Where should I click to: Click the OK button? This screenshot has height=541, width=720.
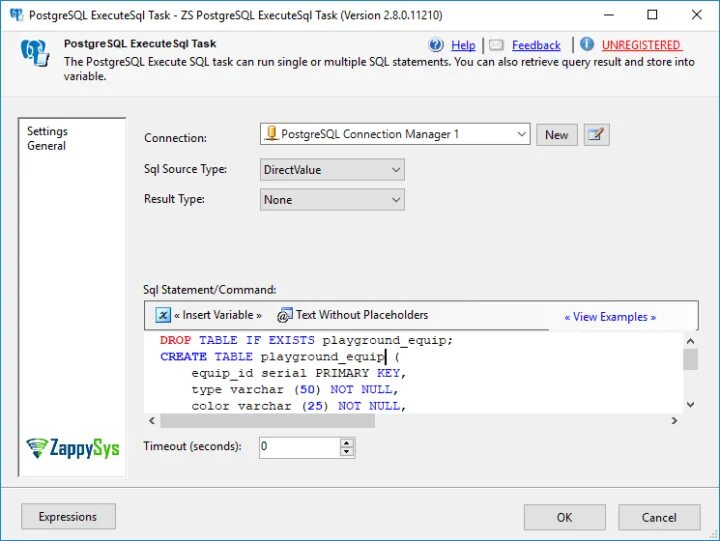564,517
